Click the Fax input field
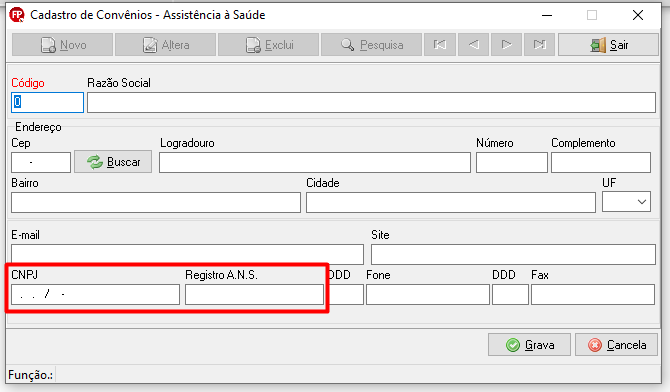This screenshot has width=670, height=392. pyautogui.click(x=593, y=295)
